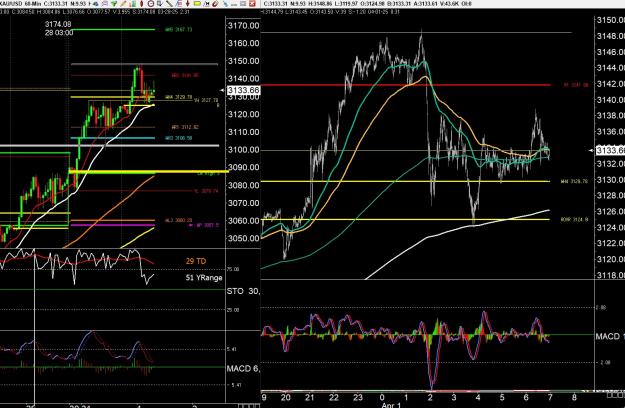Viewport: 625px width, 408px height.
Task: Click the blue-gray icon first in toolbar
Action: click(x=95, y=4)
